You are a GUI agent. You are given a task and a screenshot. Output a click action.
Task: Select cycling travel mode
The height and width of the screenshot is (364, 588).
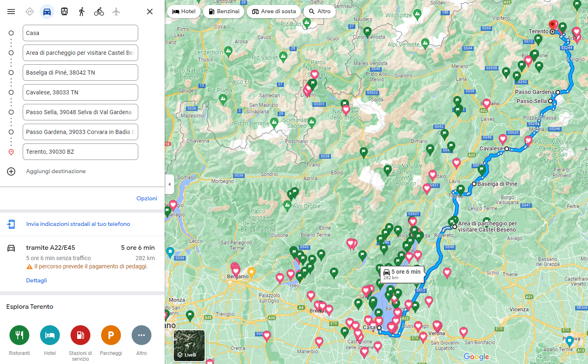[x=99, y=12]
